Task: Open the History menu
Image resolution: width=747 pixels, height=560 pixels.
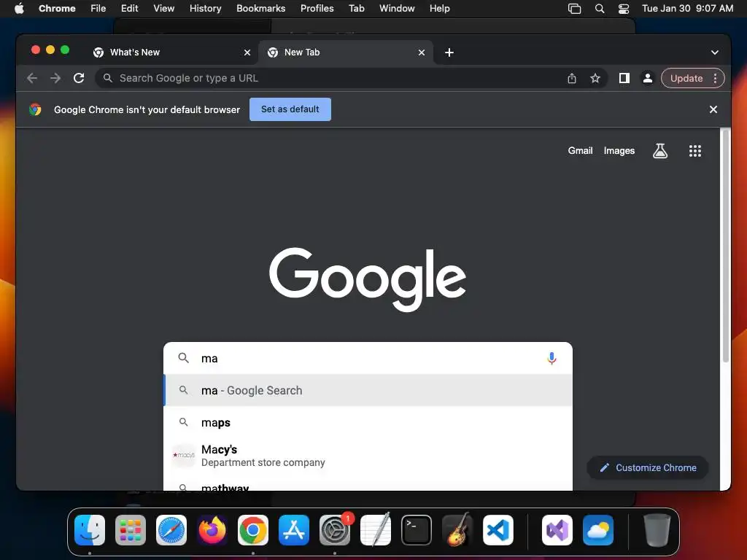Action: coord(205,9)
